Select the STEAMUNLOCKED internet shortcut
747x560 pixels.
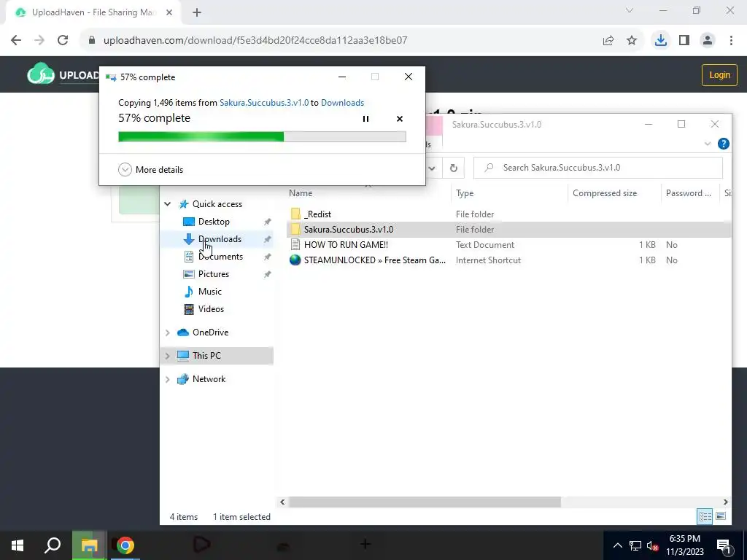(374, 260)
